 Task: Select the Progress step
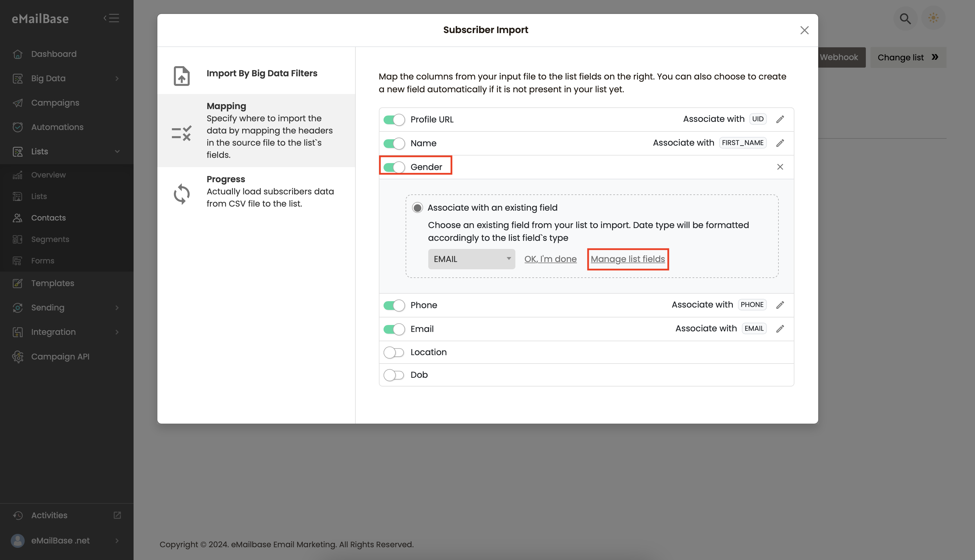click(x=256, y=192)
